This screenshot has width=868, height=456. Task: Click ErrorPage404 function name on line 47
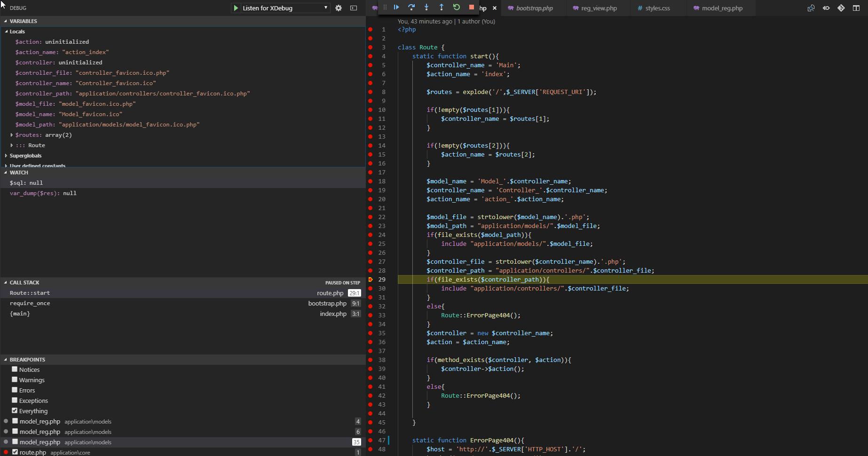click(491, 440)
